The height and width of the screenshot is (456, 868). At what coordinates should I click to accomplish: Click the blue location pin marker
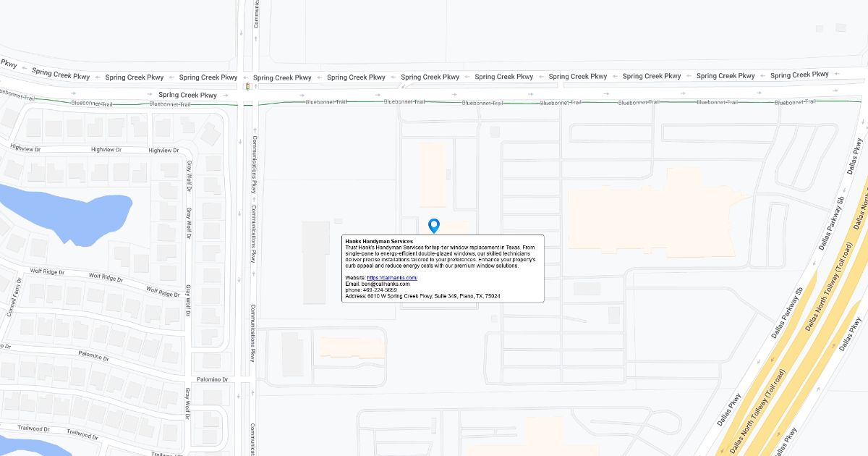pyautogui.click(x=434, y=225)
